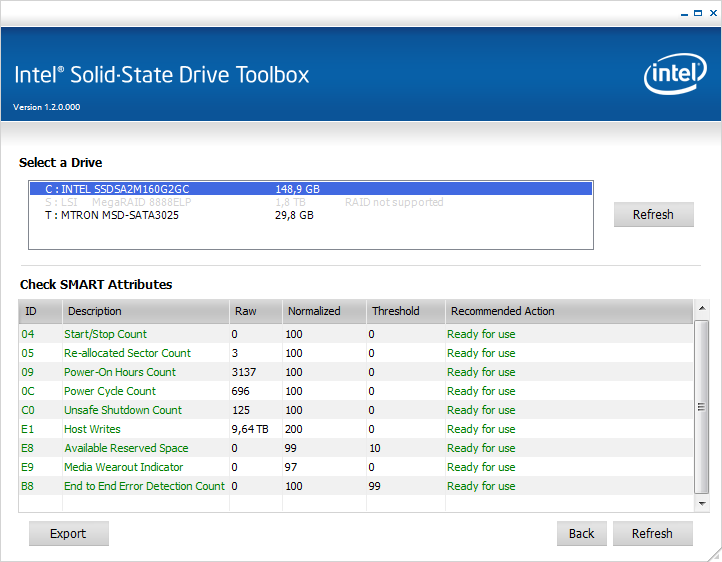Click the normalized value 200
Image resolution: width=722 pixels, height=562 pixels.
click(x=293, y=429)
